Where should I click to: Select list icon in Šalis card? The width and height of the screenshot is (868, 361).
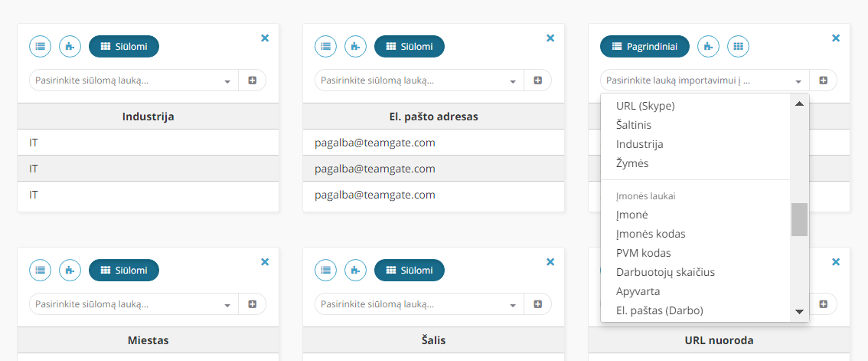[x=325, y=271]
